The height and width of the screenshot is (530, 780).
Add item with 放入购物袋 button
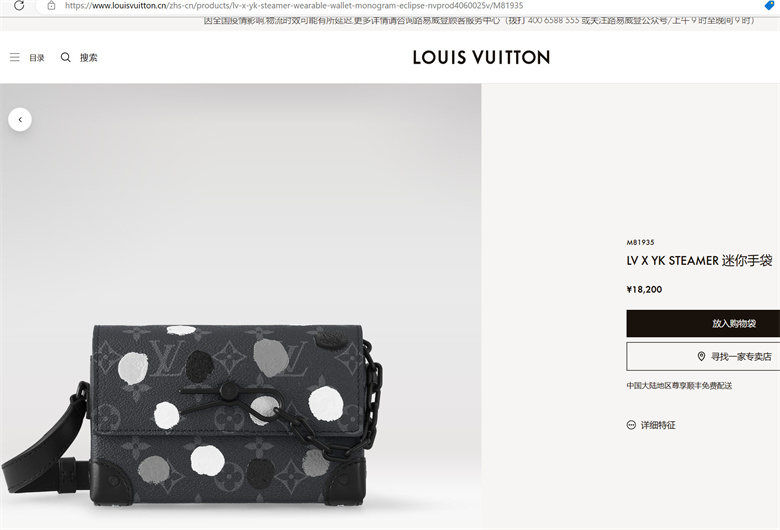click(703, 323)
